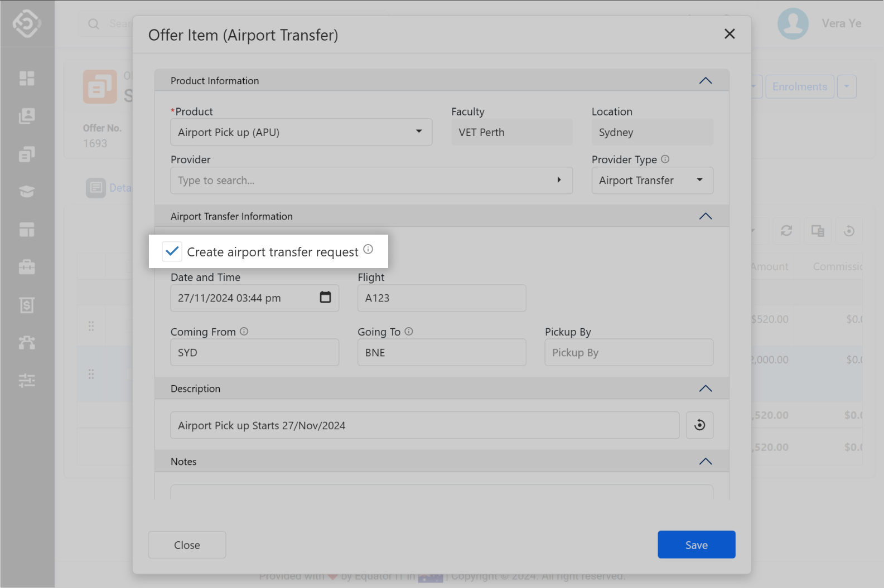
Task: Click the Pickup By input field
Action: pyautogui.click(x=629, y=353)
